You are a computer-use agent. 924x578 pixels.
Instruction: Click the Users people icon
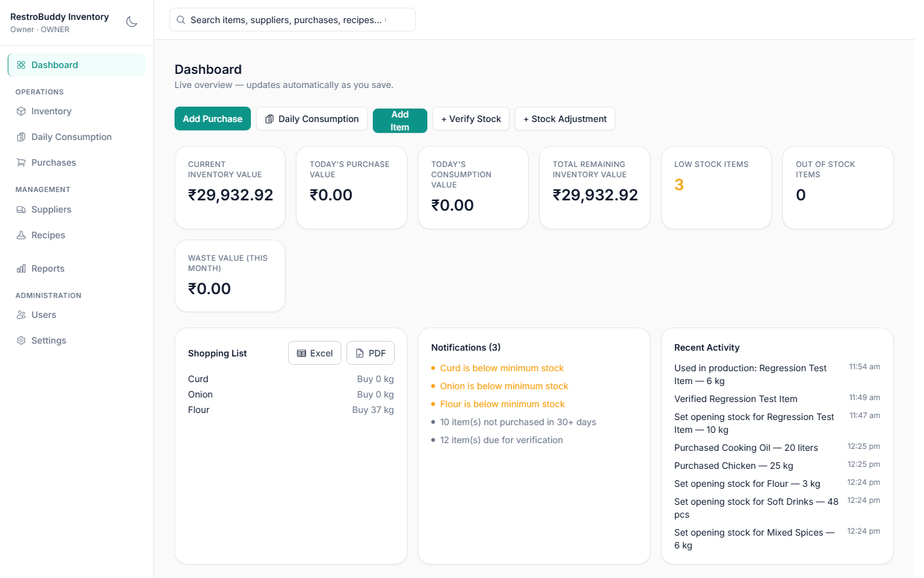pyautogui.click(x=21, y=315)
